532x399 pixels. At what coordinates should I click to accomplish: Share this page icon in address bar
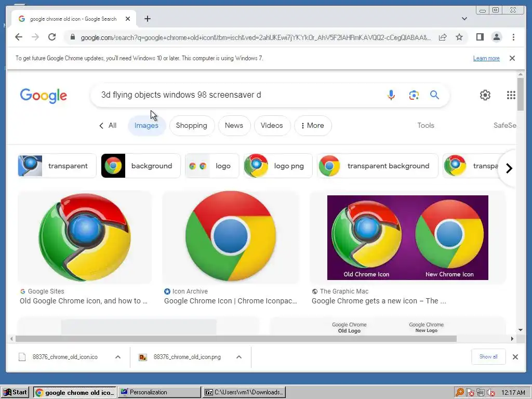pyautogui.click(x=443, y=37)
